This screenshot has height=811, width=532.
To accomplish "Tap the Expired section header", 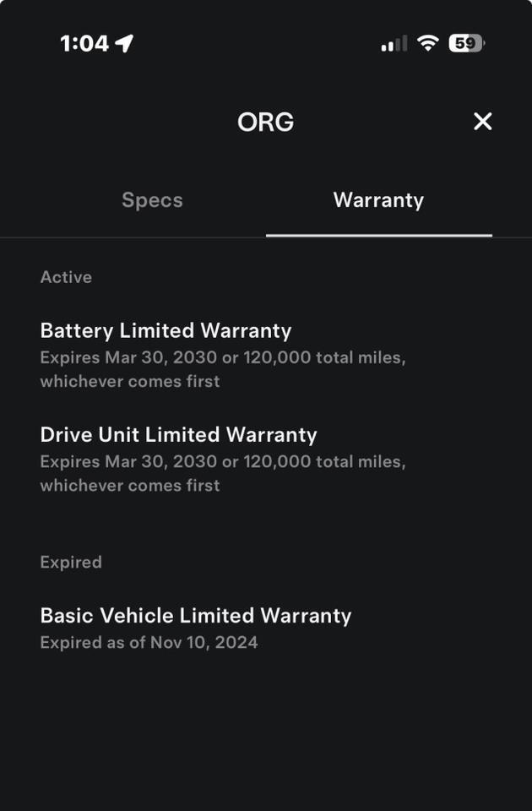I will pos(71,562).
